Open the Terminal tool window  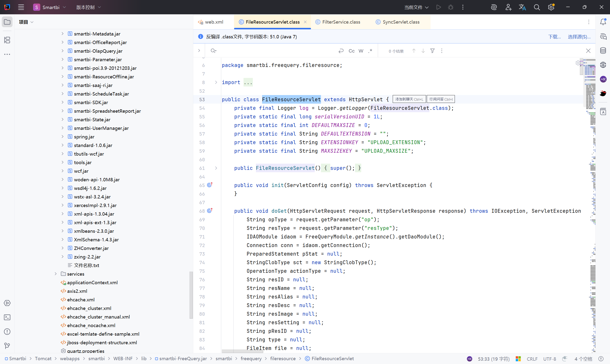pyautogui.click(x=7, y=317)
